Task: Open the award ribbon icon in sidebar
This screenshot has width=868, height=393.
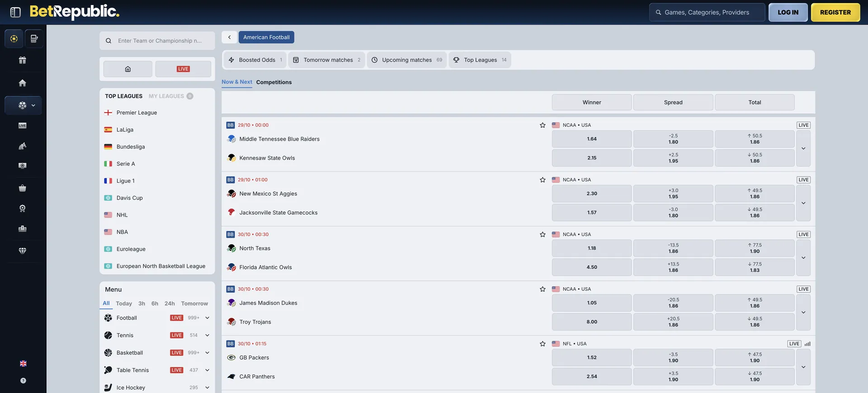Action: click(23, 208)
